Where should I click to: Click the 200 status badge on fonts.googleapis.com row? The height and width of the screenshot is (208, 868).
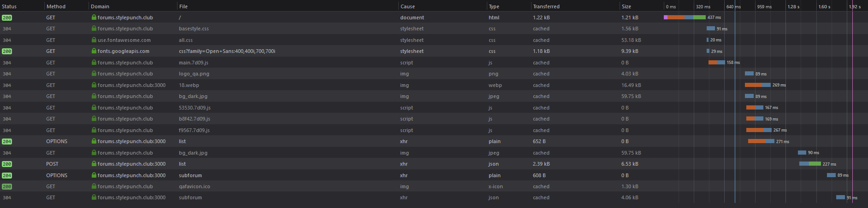[7, 51]
